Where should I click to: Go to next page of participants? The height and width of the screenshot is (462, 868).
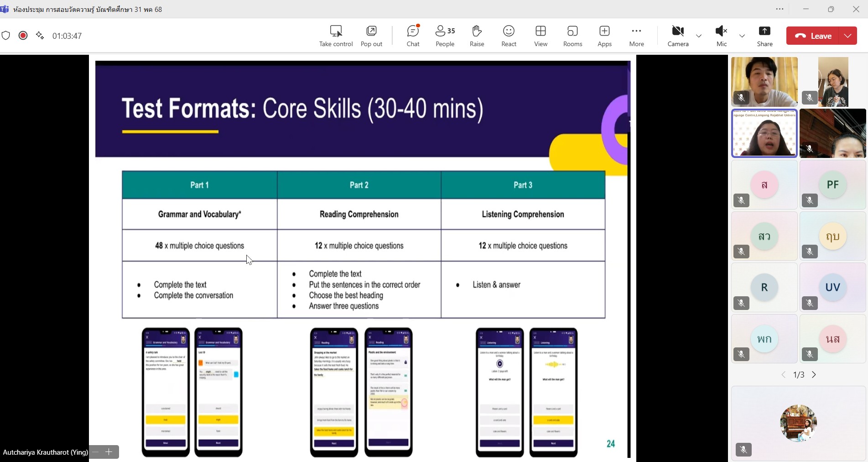[x=814, y=375]
